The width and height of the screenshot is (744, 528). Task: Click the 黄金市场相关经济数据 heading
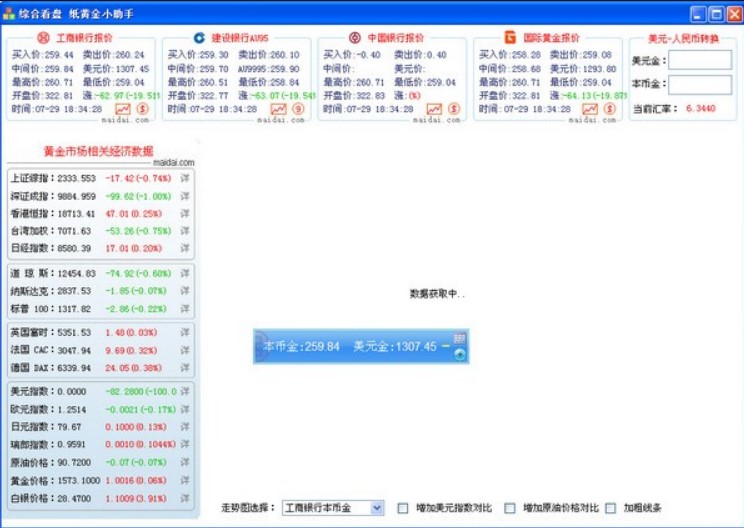click(x=99, y=151)
